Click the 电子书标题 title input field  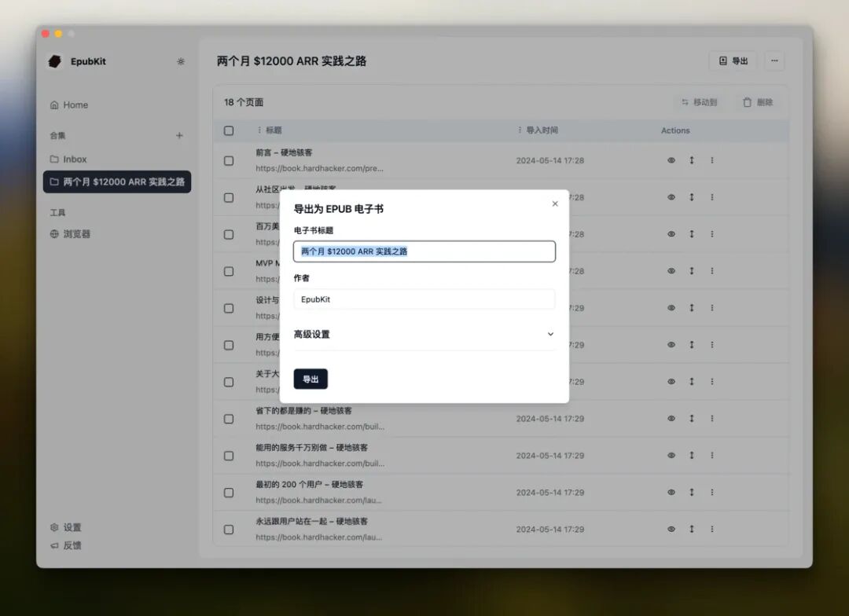424,251
